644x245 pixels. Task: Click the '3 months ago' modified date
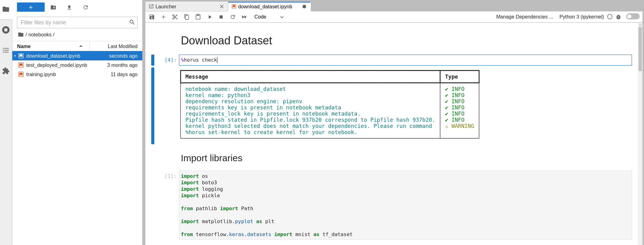122,65
